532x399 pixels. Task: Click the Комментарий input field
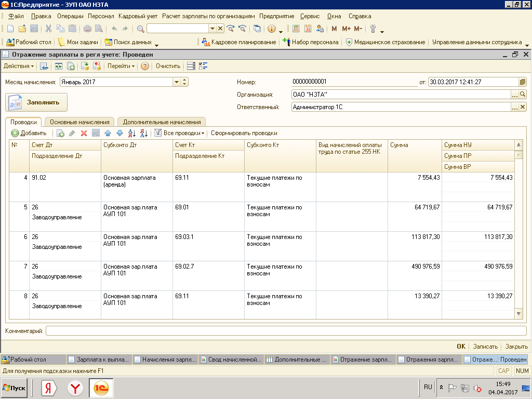pos(286,331)
